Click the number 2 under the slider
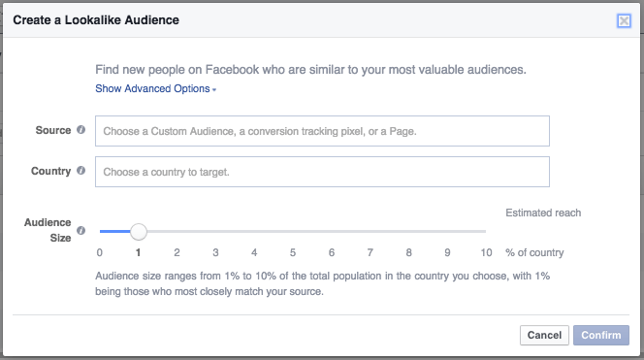 tap(177, 252)
